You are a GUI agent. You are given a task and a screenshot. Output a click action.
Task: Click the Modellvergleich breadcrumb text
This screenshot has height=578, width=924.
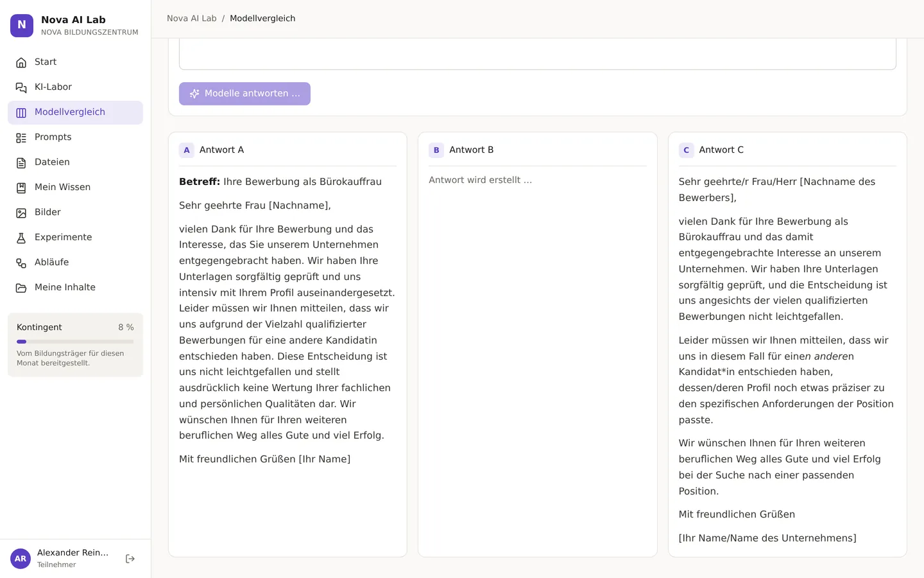262,19
